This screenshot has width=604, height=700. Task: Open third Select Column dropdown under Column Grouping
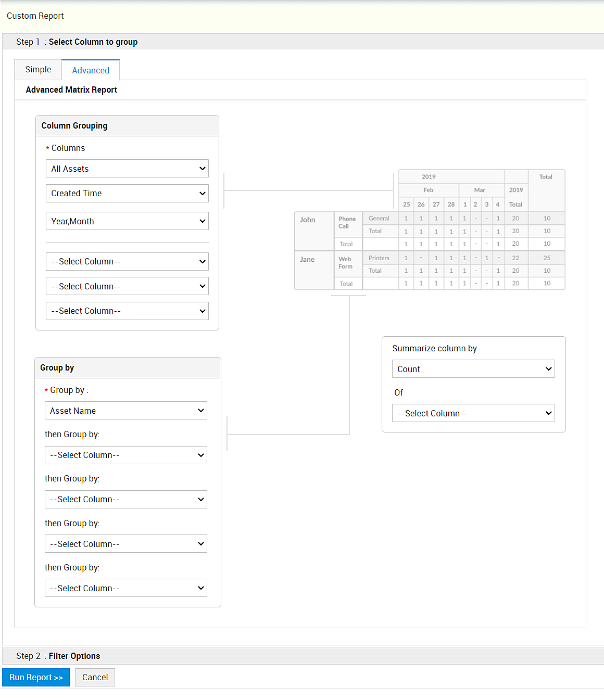127,311
